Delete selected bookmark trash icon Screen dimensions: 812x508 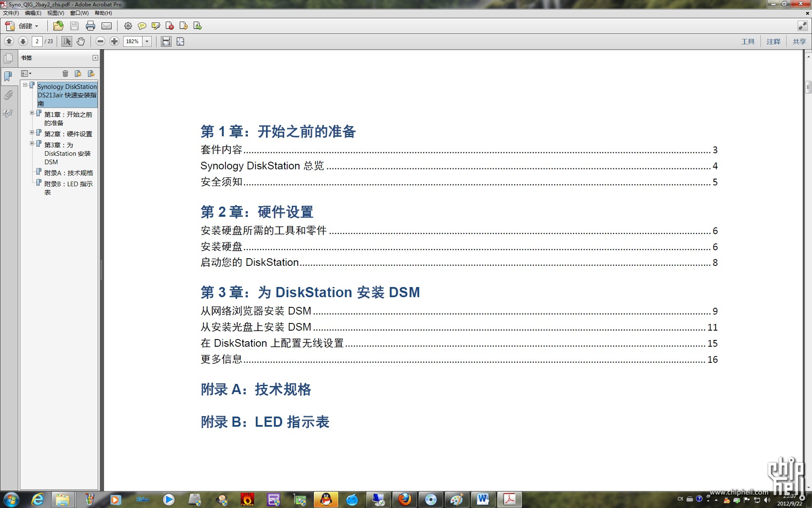[x=65, y=74]
